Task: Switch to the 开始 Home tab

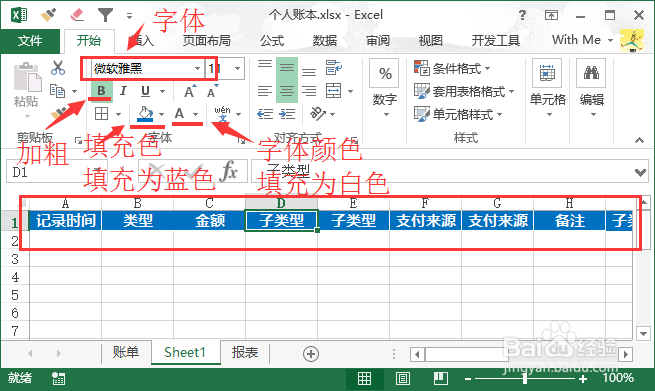Action: (x=89, y=41)
